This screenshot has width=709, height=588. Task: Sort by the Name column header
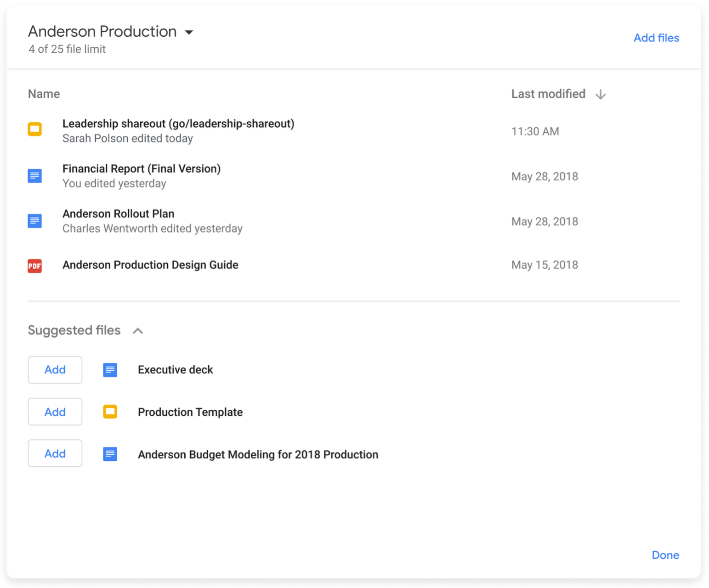44,94
